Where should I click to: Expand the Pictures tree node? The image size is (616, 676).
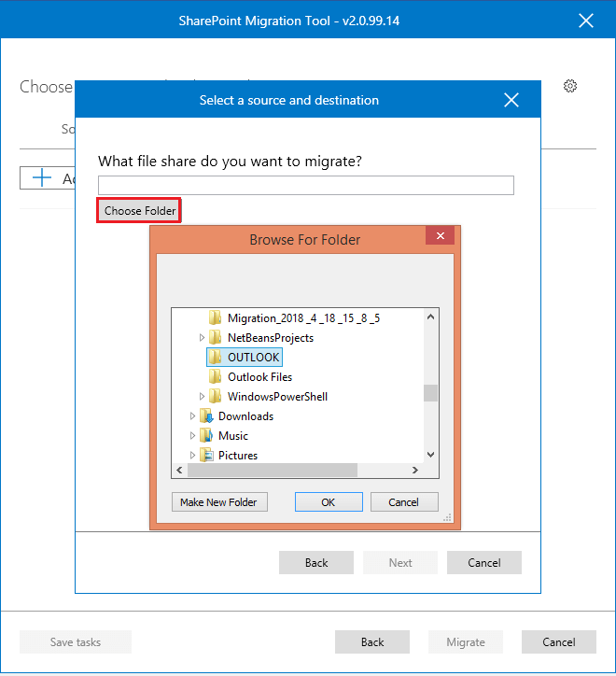192,456
